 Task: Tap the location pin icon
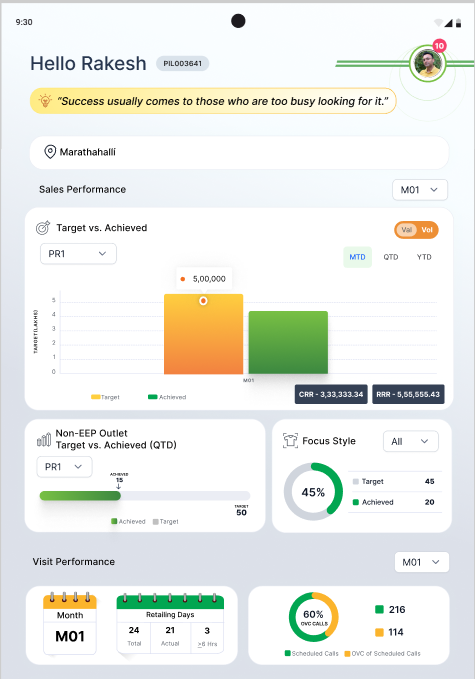tap(50, 152)
